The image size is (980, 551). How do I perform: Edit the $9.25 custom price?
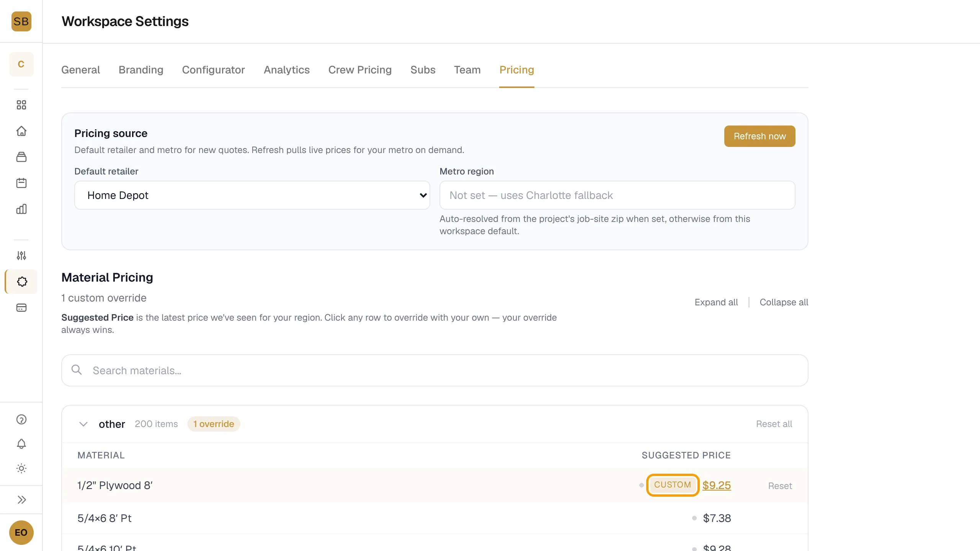click(716, 485)
